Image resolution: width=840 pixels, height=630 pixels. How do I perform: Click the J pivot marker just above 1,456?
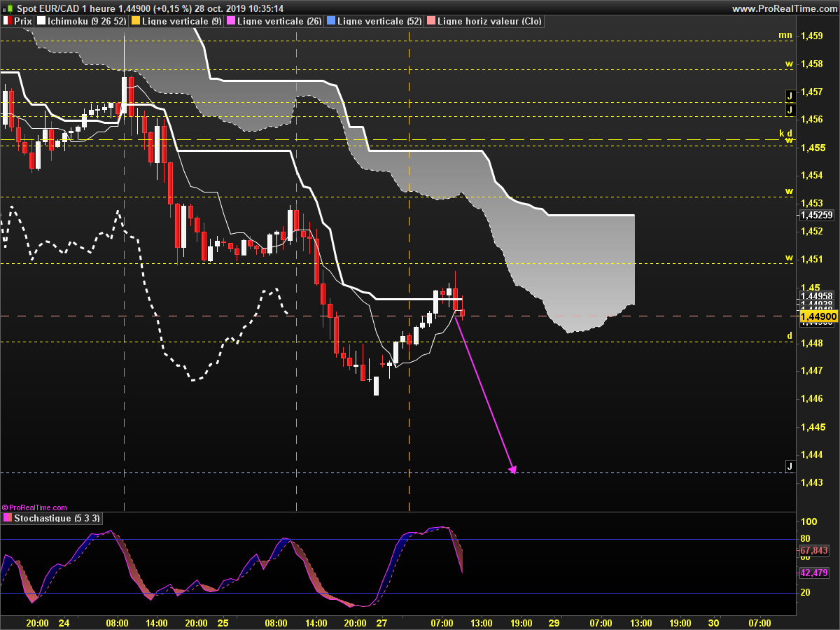790,110
